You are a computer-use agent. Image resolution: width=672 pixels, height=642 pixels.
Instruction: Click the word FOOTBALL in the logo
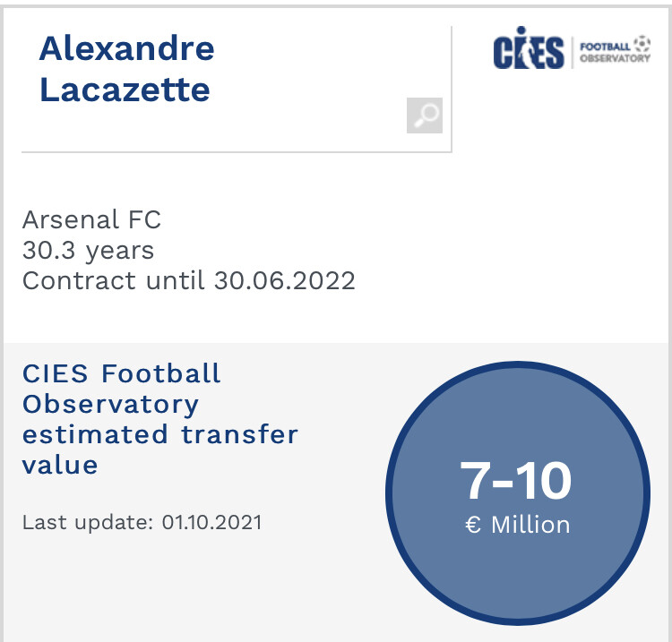pos(605,47)
